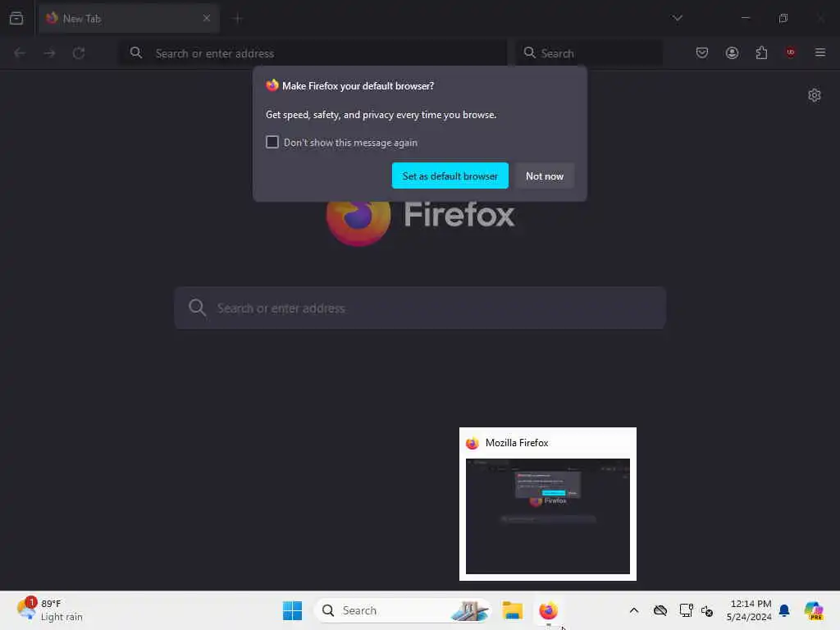Open the clock showing 12:14 PM
The width and height of the screenshot is (840, 630).
(x=748, y=610)
